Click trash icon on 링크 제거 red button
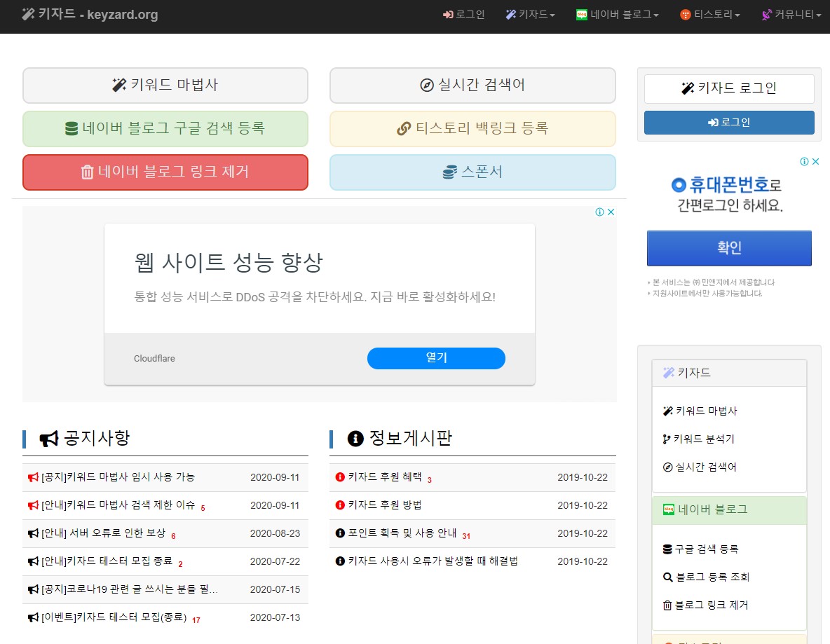Image resolution: width=830 pixels, height=644 pixels. [88, 172]
